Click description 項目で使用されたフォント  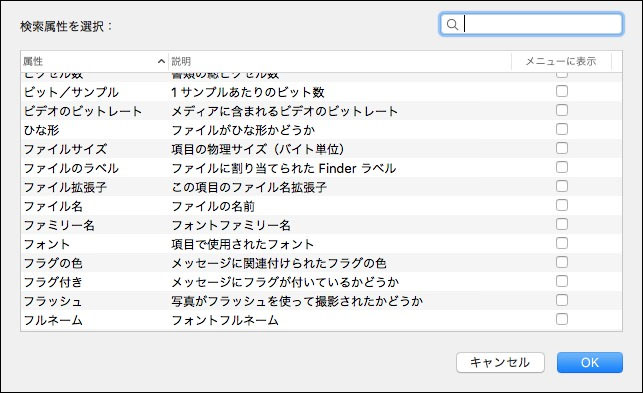pos(243,244)
